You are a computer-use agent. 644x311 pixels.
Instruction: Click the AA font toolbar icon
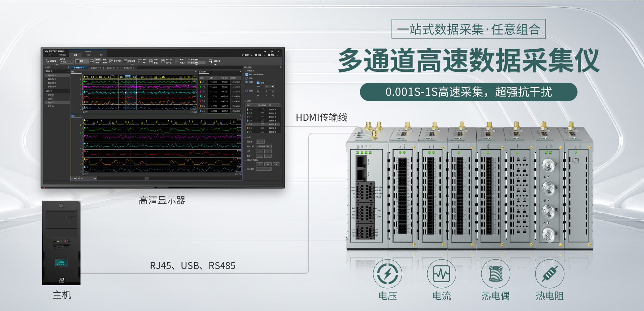[x=92, y=61]
